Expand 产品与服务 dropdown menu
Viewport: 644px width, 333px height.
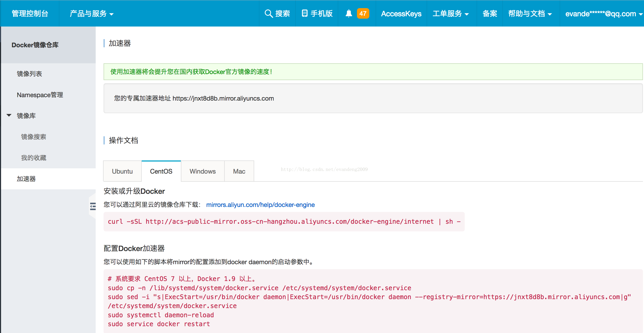[x=91, y=14]
